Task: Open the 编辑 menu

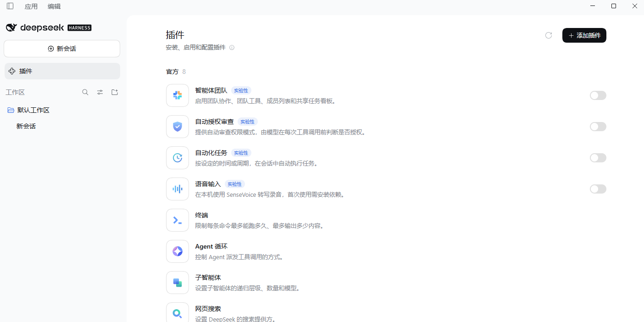Action: click(x=54, y=6)
